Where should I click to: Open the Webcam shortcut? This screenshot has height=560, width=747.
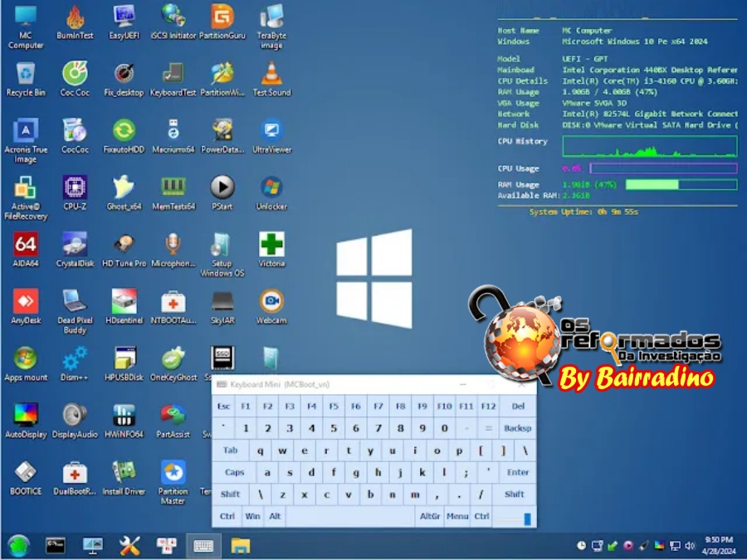(271, 307)
